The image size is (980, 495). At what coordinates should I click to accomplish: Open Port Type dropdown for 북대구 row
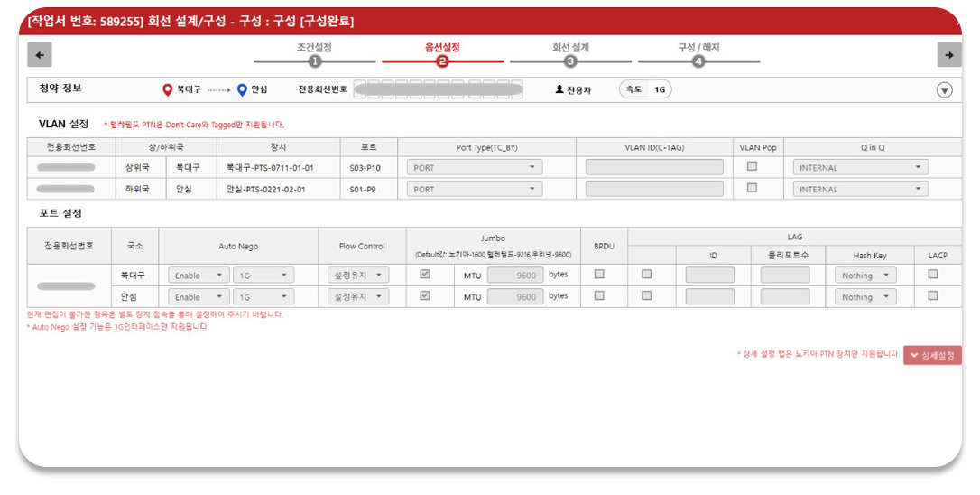475,168
